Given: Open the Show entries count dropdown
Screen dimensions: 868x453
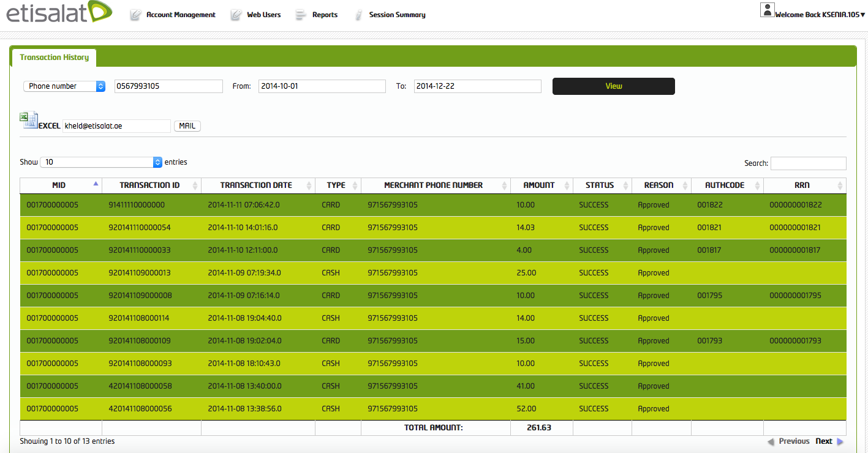Looking at the screenshot, I should (101, 162).
